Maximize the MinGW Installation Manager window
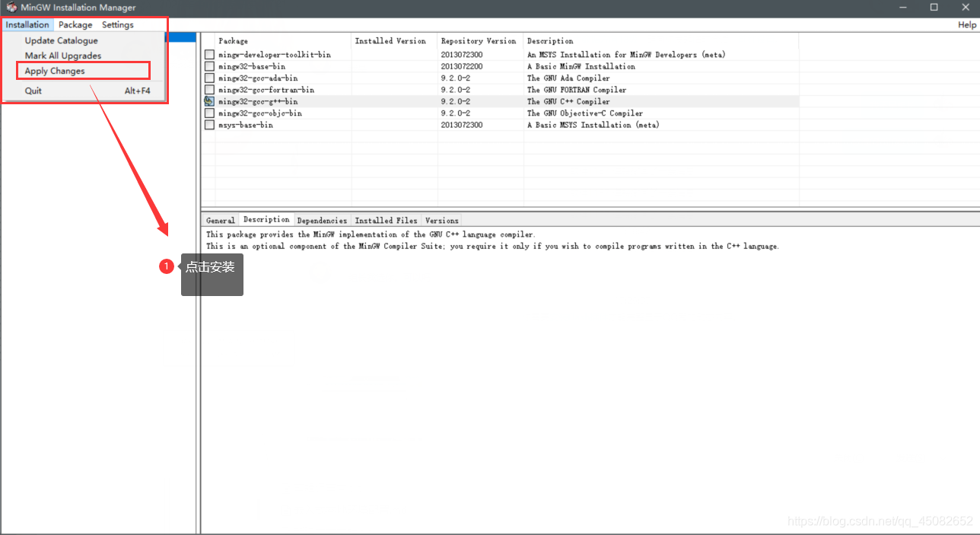 [x=934, y=8]
